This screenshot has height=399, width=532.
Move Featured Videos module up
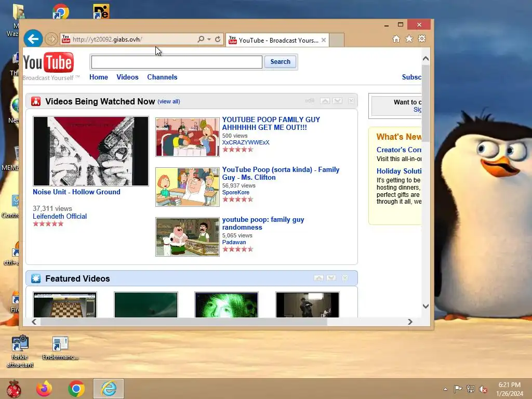coord(318,278)
